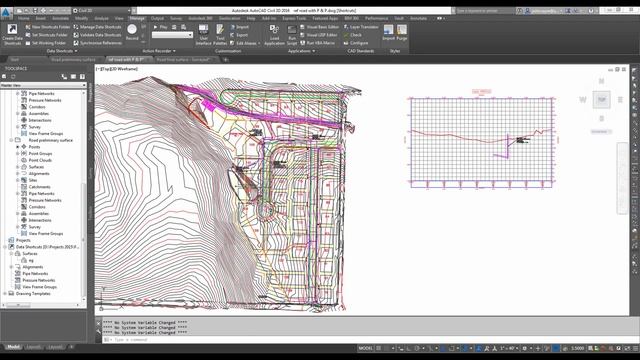This screenshot has height=360, width=640.
Task: Click Synchronize References
Action: [98, 43]
